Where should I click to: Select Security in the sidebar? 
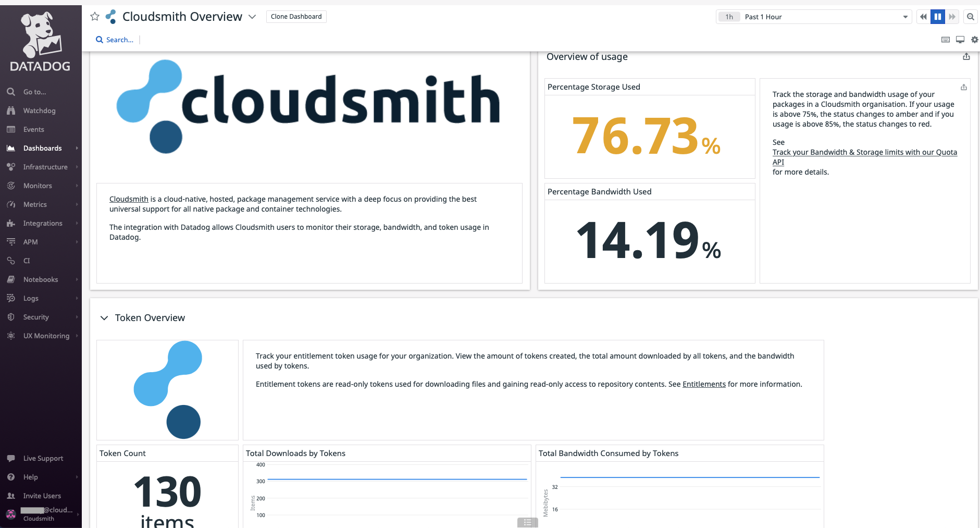(36, 317)
